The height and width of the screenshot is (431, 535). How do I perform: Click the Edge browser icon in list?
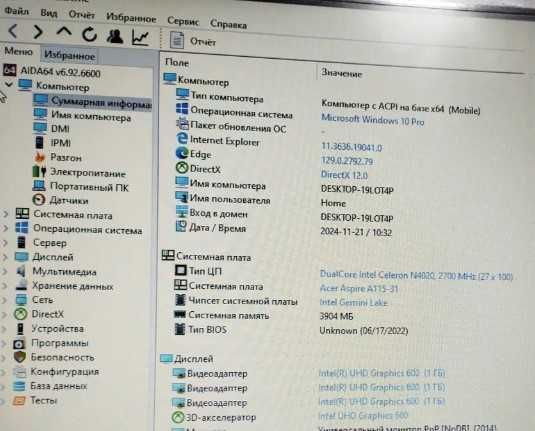coord(182,153)
